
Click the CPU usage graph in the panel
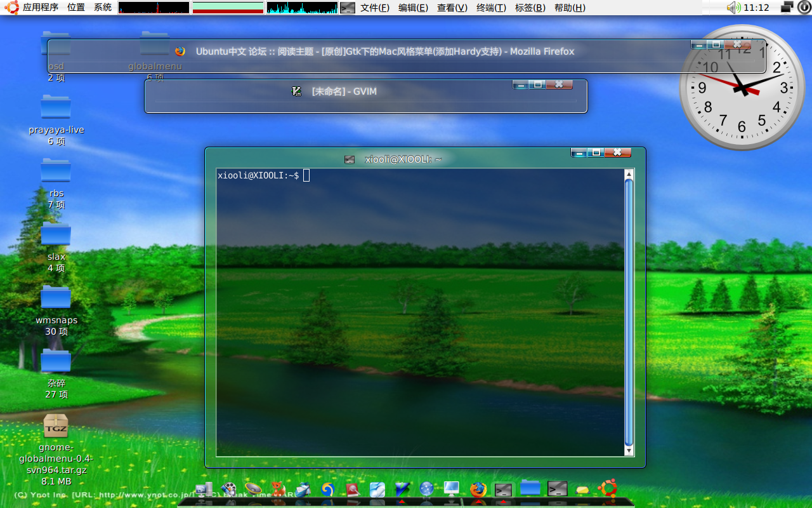(x=154, y=8)
